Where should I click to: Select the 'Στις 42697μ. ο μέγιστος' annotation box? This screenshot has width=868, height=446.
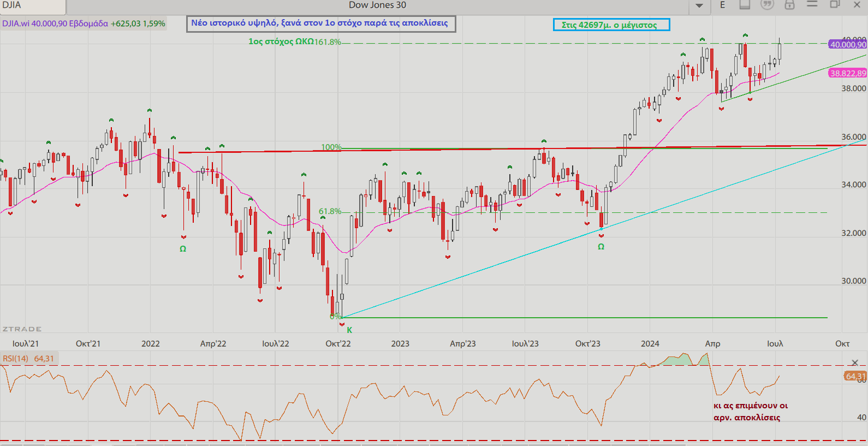tap(611, 25)
